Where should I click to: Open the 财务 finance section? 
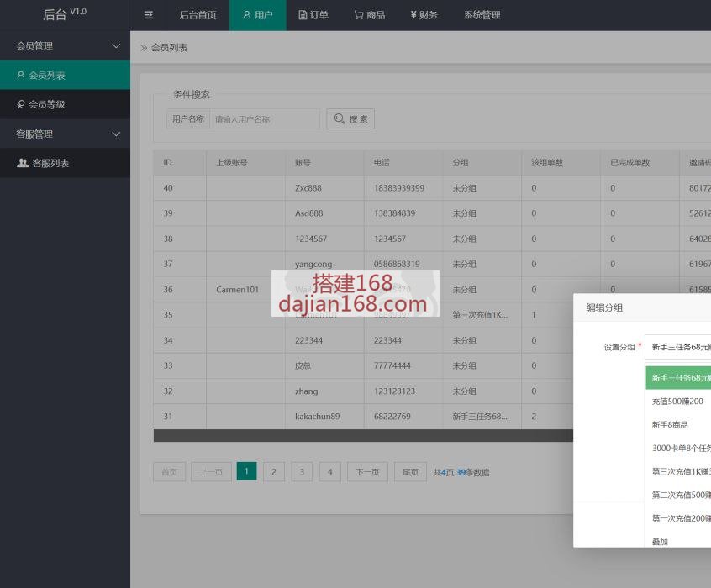[424, 15]
